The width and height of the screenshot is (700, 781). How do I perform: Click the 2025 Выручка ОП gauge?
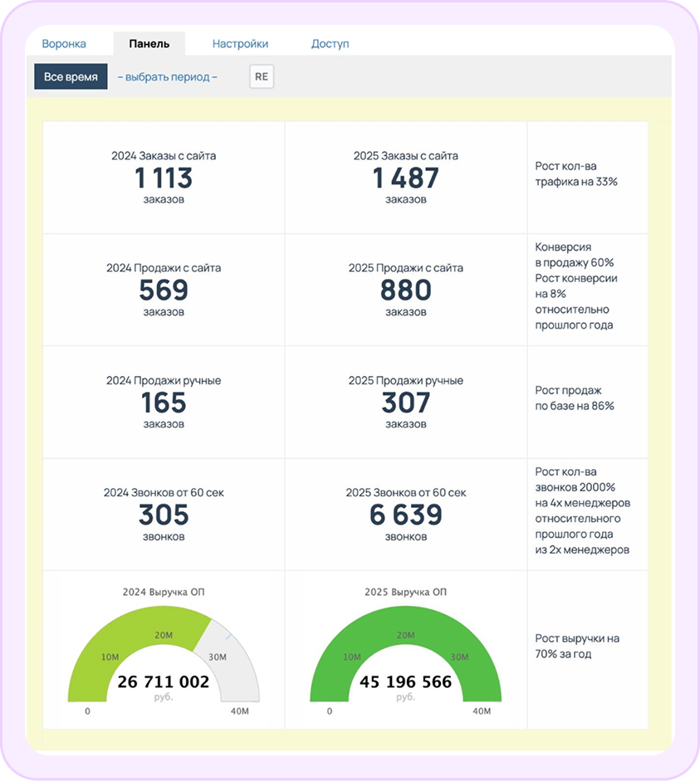click(x=405, y=654)
